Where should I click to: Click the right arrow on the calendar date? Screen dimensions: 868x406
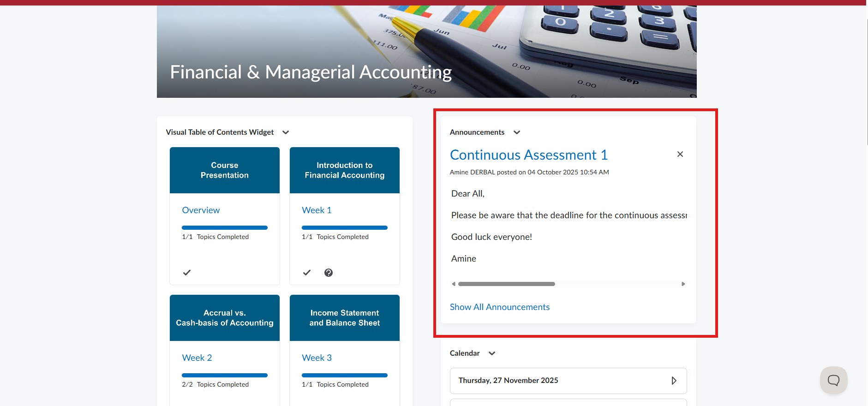click(674, 381)
